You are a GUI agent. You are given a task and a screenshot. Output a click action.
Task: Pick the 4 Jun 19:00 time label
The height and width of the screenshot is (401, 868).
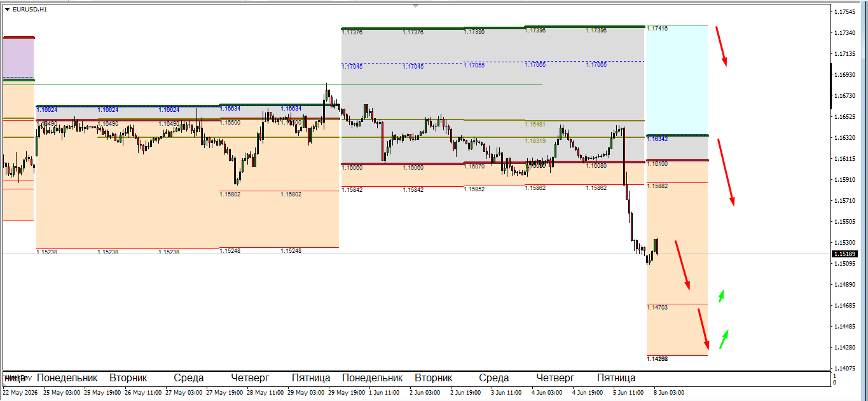pyautogui.click(x=588, y=393)
